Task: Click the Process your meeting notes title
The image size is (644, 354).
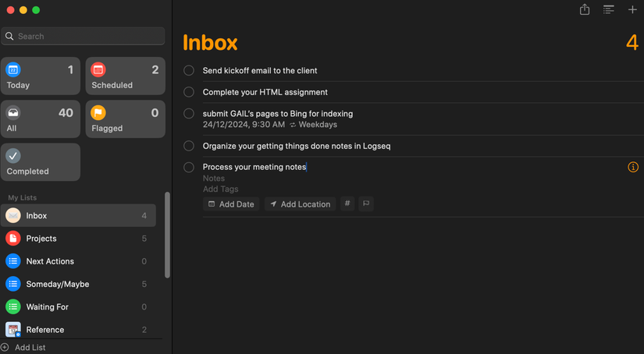Action: pyautogui.click(x=254, y=167)
